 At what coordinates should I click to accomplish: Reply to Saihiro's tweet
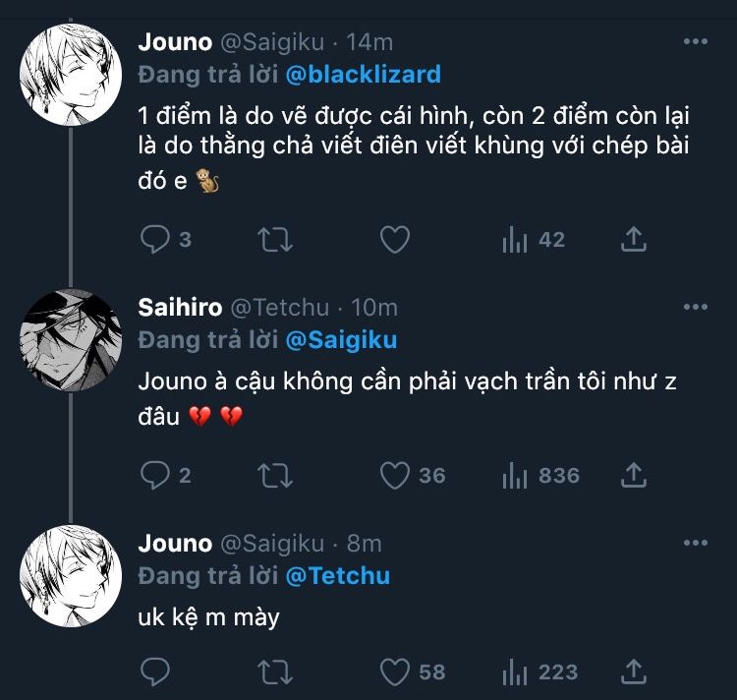tap(155, 475)
